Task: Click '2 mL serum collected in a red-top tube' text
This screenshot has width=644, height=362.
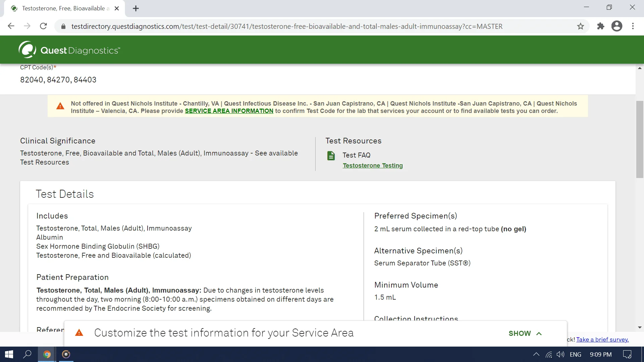Action: click(437, 229)
